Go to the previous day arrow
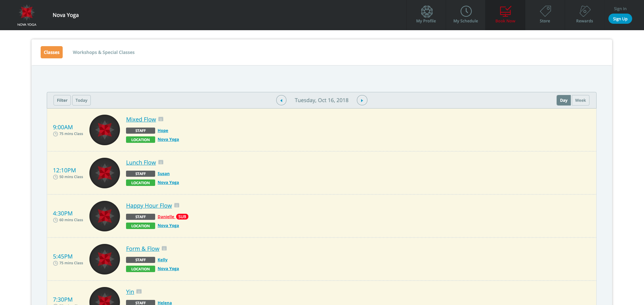The height and width of the screenshot is (305, 644). tap(281, 100)
